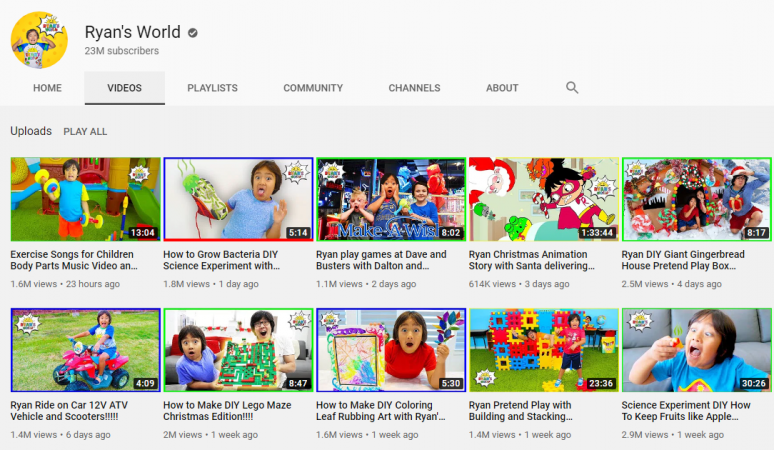
Task: Click title 'Ryan Ride on Car 12V ATV Vehicle'
Action: pos(69,411)
